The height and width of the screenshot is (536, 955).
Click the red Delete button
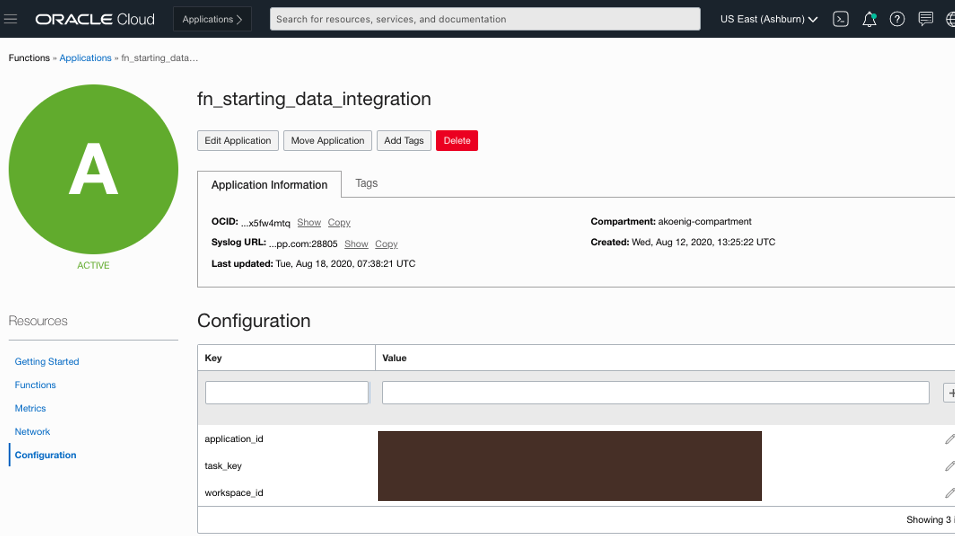click(457, 140)
